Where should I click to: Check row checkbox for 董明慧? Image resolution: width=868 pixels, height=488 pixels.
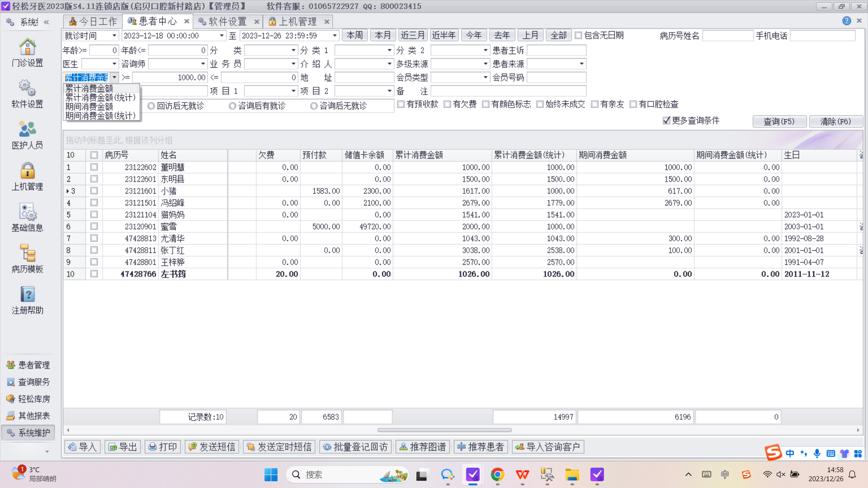(94, 167)
